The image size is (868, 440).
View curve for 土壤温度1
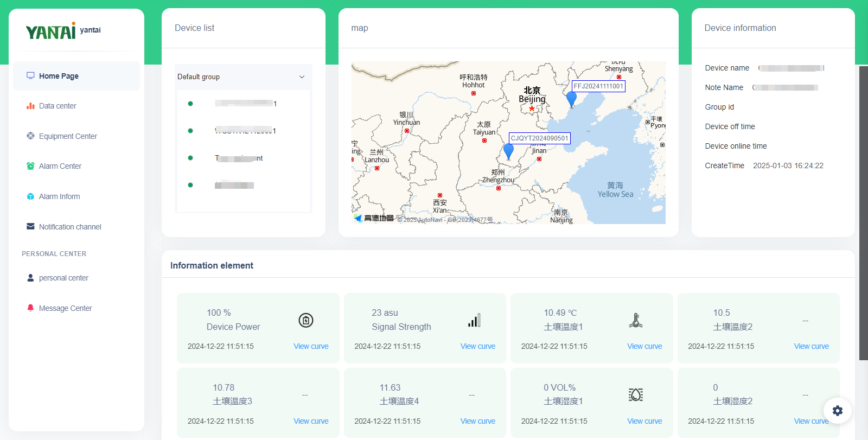pyautogui.click(x=644, y=346)
